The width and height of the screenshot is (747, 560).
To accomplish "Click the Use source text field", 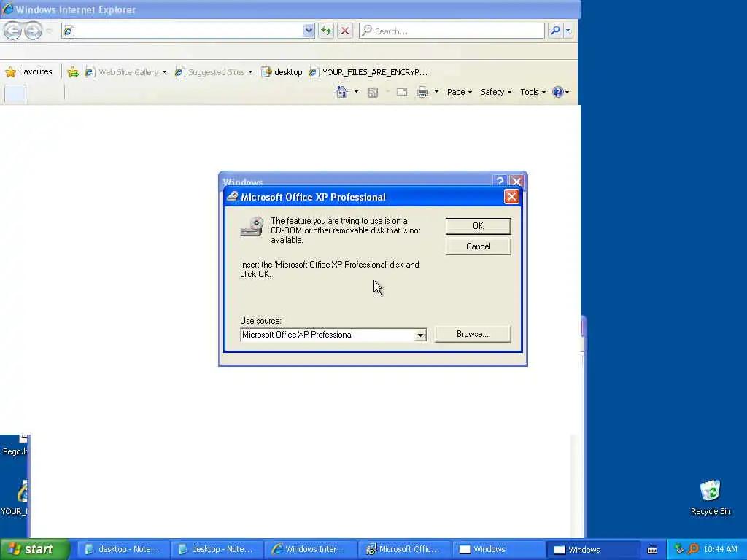I will point(328,335).
